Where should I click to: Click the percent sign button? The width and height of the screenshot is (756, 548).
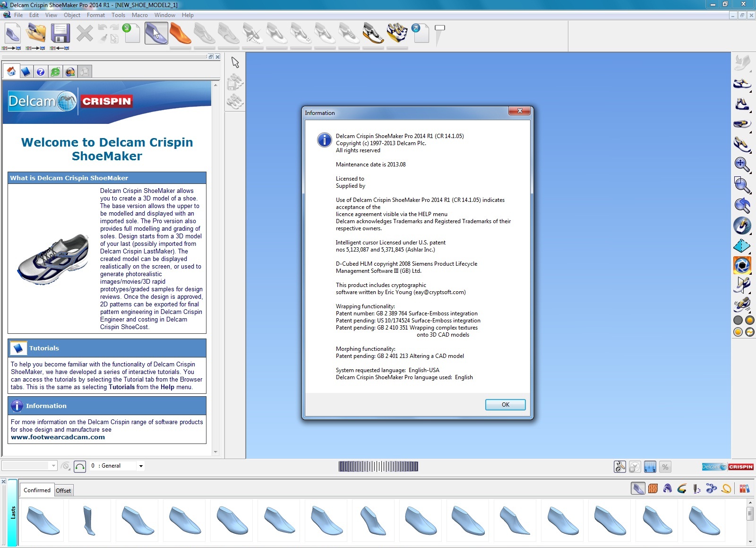[x=665, y=467]
